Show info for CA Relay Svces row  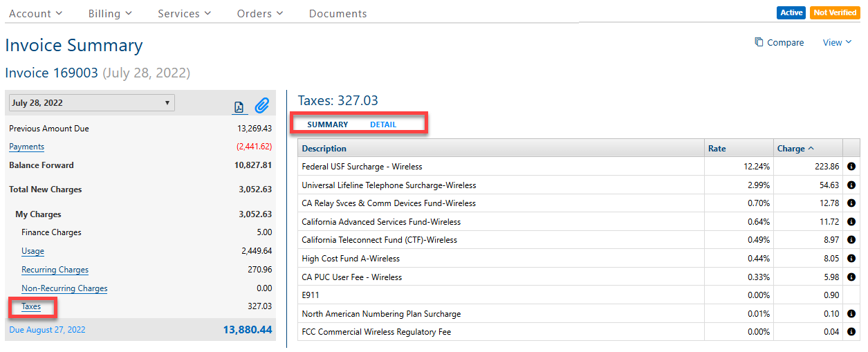click(851, 203)
